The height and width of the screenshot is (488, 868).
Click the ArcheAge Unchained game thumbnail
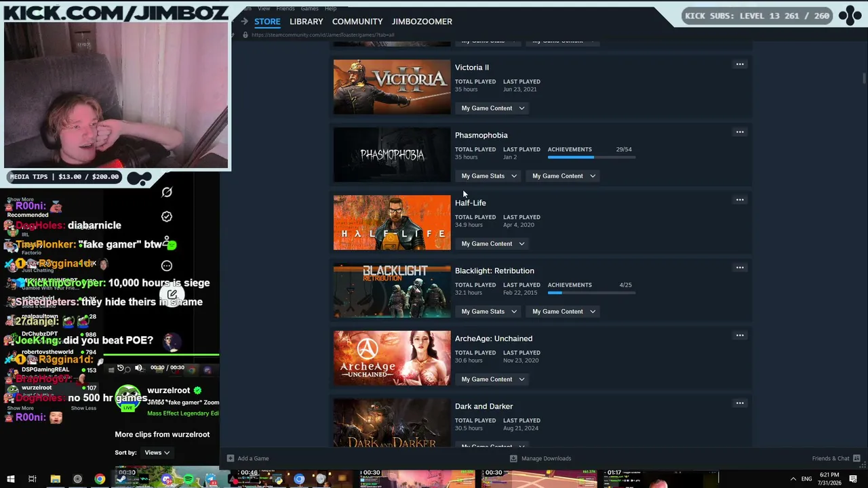point(392,358)
